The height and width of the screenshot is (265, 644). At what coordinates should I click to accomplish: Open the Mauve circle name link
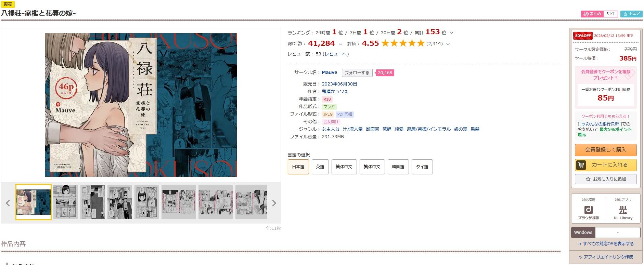(330, 72)
